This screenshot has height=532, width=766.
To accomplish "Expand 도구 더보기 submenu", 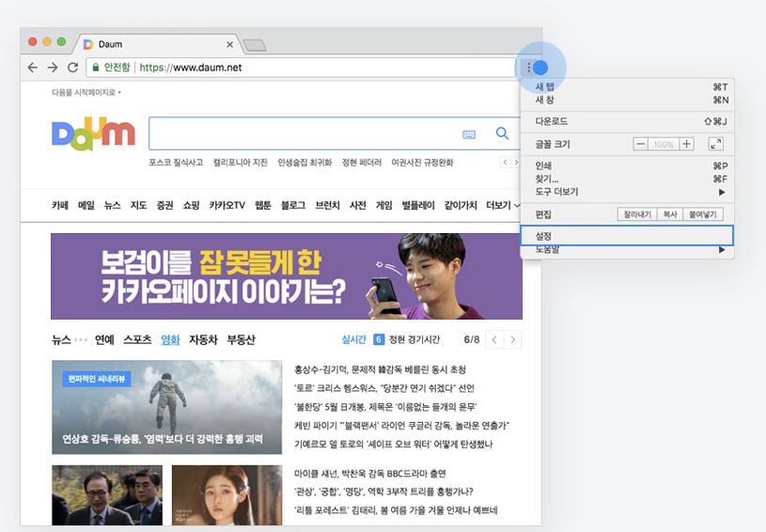I will pos(627,192).
